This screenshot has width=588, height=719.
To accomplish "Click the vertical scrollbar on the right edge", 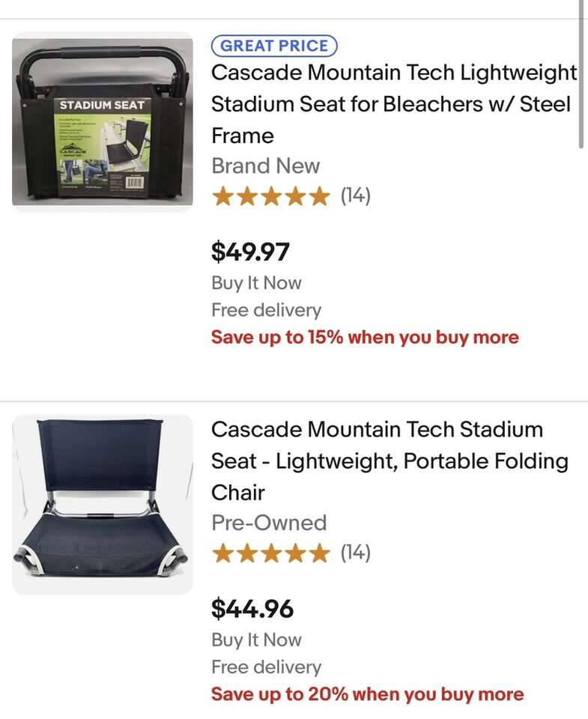I will pyautogui.click(x=582, y=75).
